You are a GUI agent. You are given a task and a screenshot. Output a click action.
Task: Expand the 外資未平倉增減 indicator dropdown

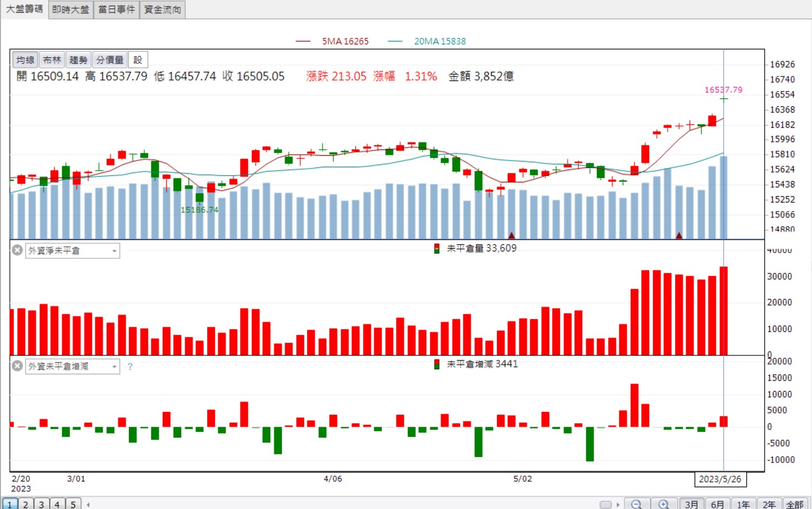pyautogui.click(x=114, y=366)
